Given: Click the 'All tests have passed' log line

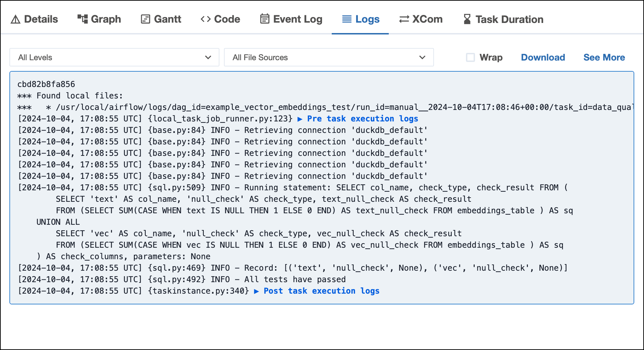Looking at the screenshot, I should (295, 279).
